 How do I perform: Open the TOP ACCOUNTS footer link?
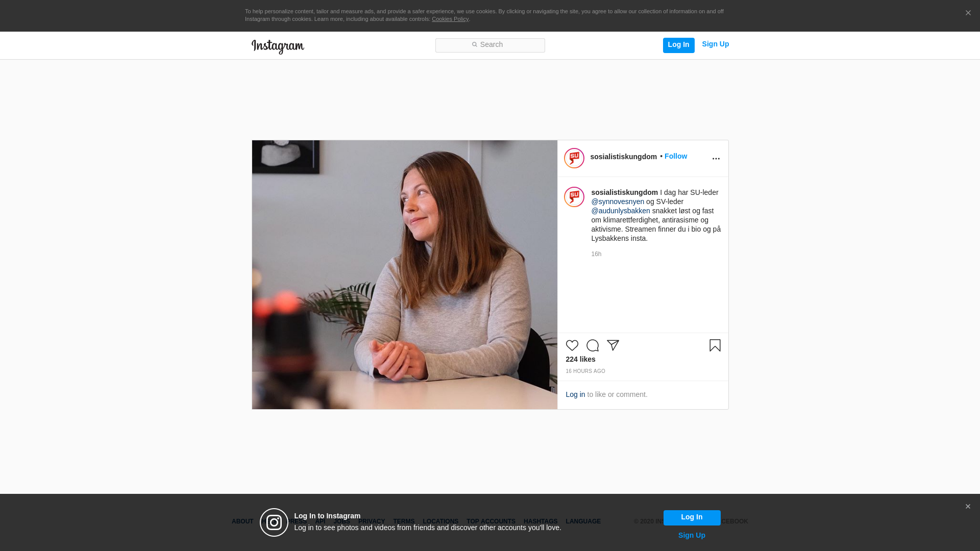[491, 521]
